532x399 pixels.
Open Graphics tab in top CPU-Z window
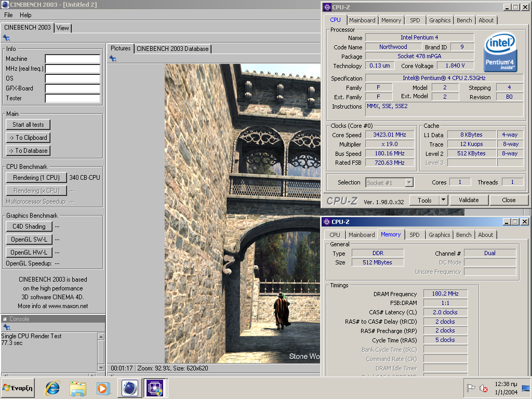pos(440,20)
